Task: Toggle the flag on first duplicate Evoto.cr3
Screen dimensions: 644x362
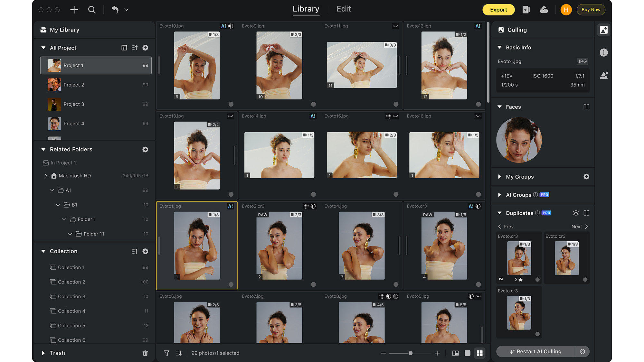Action: pyautogui.click(x=501, y=280)
